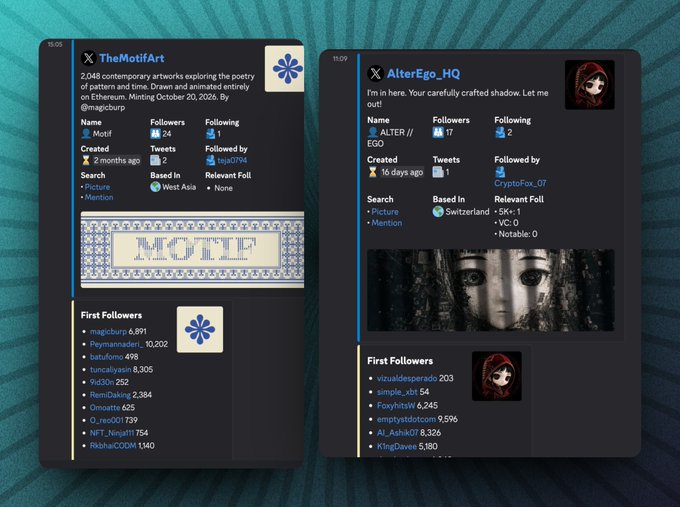
Task: Click the tweets document icon next to 2
Action: pyautogui.click(x=155, y=160)
